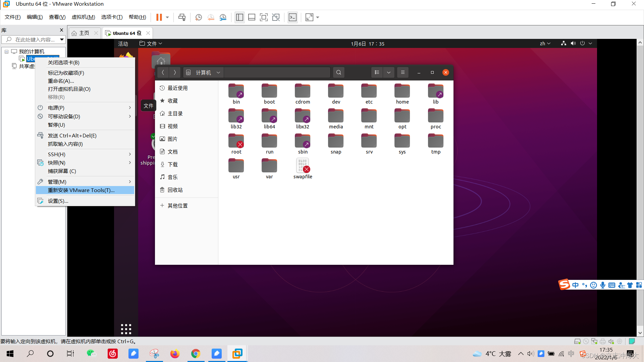Open 其他位置 in Files sidebar
The width and height of the screenshot is (644, 362).
(177, 205)
